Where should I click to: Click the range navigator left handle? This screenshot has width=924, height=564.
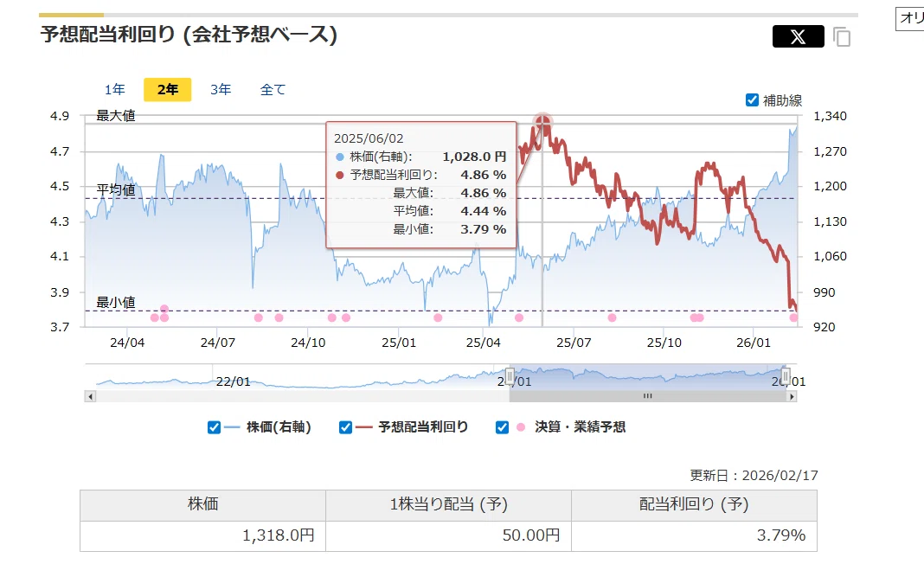tap(510, 376)
